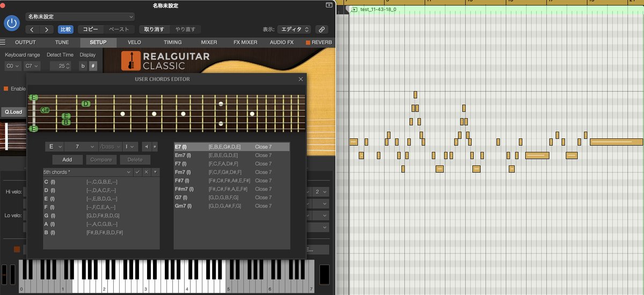Click test_11-43-18_0 region play icon
Viewport: 644px width, 295px height.
click(x=355, y=10)
